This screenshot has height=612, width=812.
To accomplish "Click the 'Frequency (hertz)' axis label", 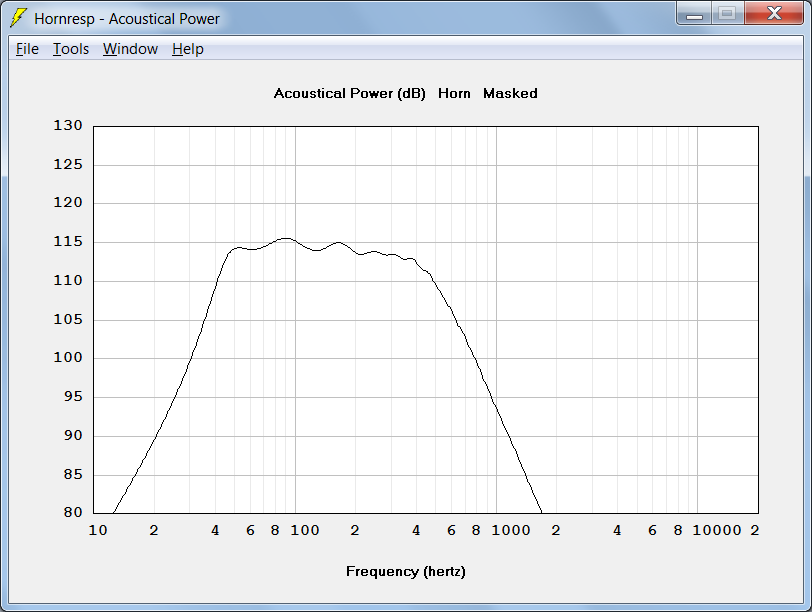I will click(x=405, y=572).
